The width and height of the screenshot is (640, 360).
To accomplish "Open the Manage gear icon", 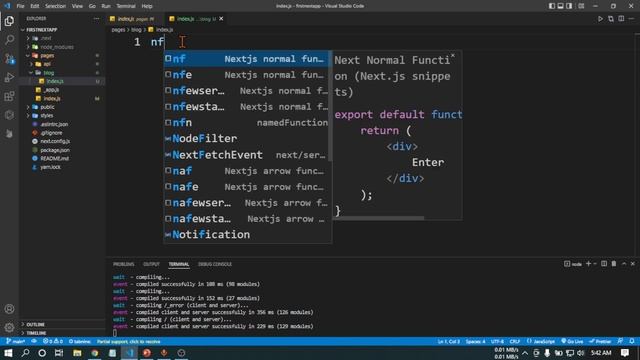I will [9, 327].
